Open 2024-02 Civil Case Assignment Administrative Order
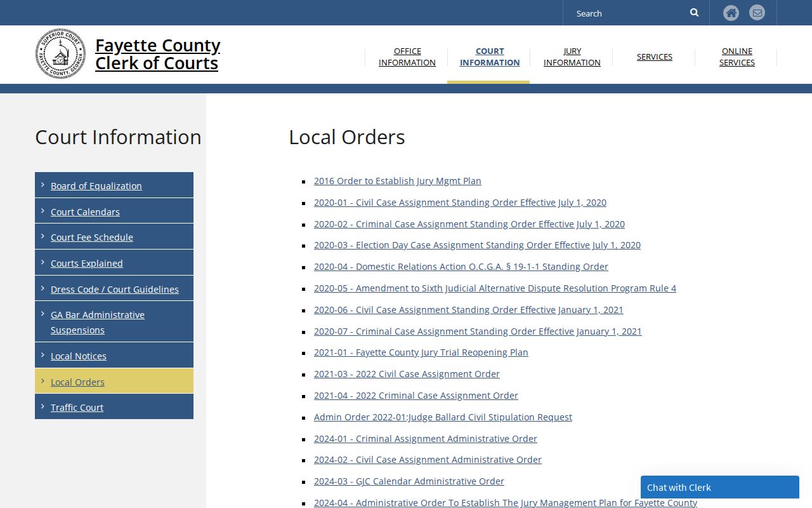 428,460
